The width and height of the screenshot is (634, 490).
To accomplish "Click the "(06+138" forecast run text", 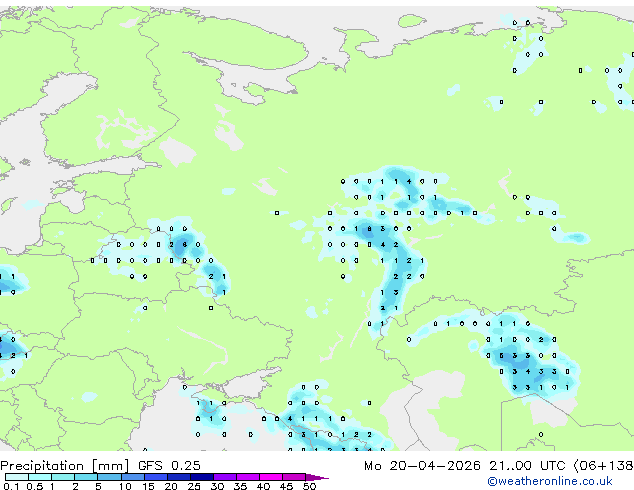I will pyautogui.click(x=603, y=466).
